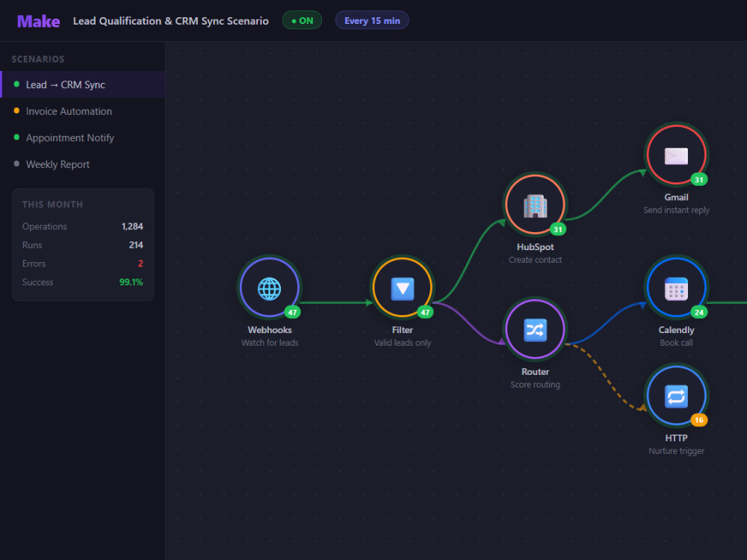Click the 31 badge on HubSpot

pos(558,229)
